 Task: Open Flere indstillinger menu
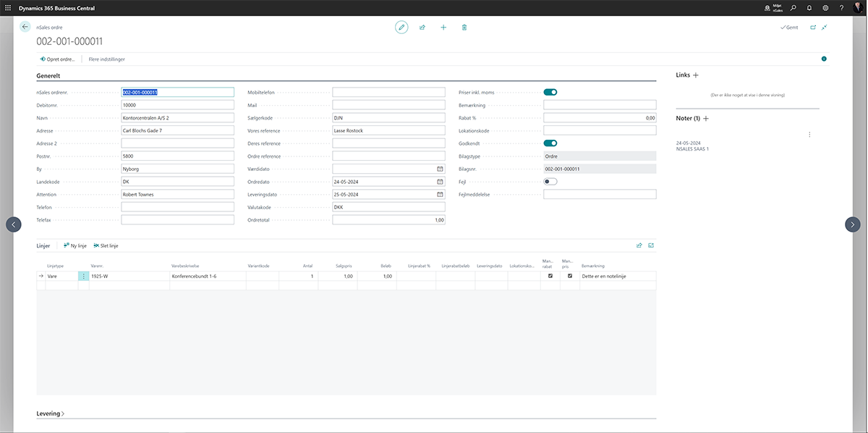[x=106, y=59]
